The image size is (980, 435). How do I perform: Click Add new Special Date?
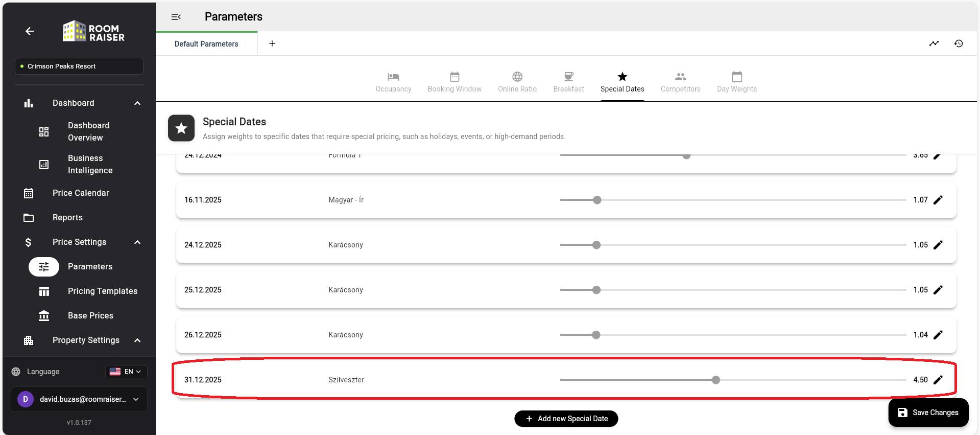(566, 419)
